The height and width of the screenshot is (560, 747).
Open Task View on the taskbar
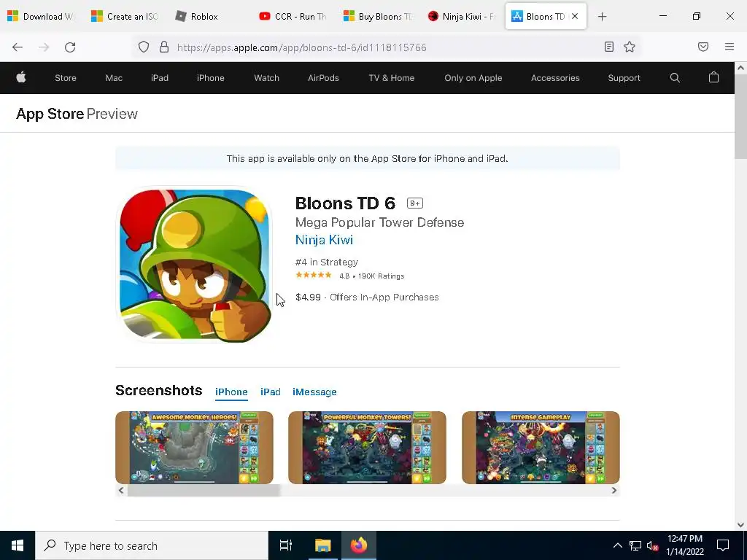(285, 545)
